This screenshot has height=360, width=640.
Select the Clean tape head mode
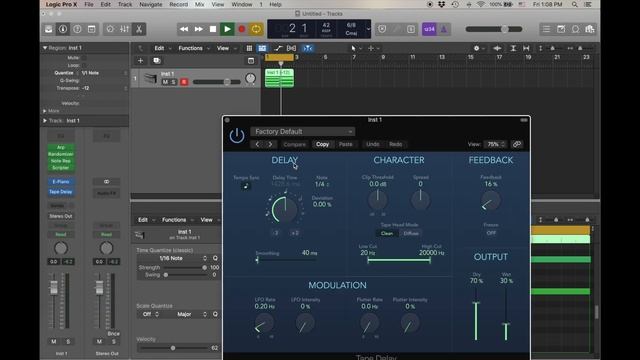click(387, 233)
